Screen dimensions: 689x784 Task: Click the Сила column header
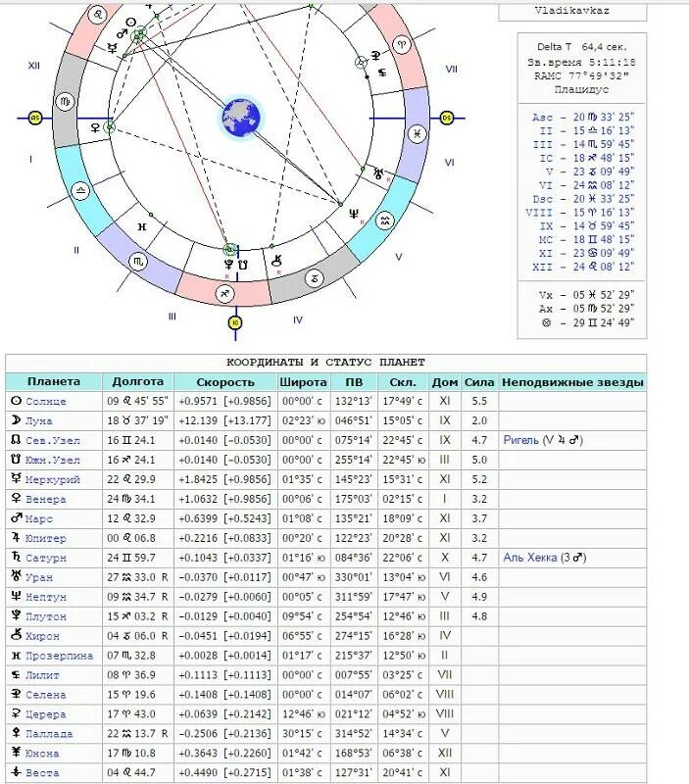pos(479,382)
